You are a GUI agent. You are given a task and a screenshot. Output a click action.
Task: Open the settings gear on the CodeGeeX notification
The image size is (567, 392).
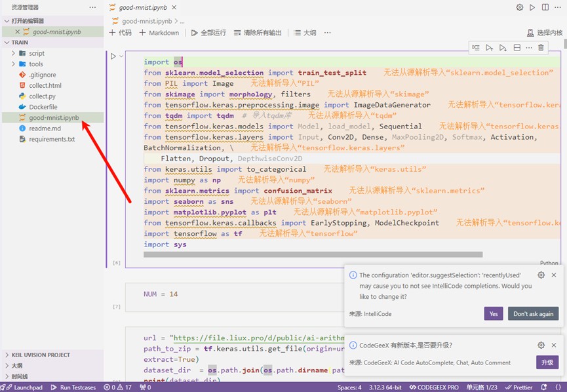(x=541, y=345)
